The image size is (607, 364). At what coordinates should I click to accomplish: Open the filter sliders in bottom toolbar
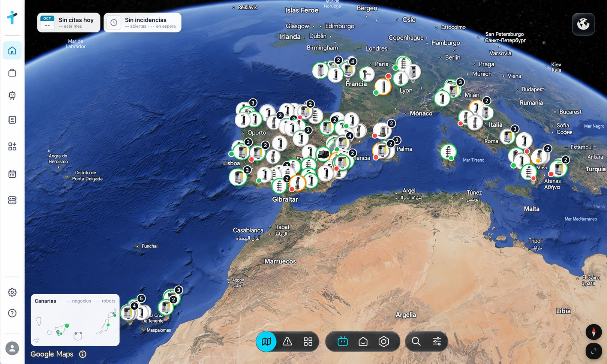[x=437, y=342]
